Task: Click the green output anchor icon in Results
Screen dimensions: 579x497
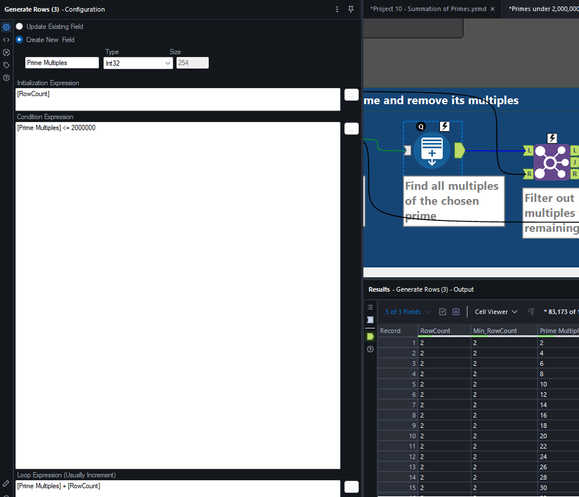Action: pos(370,336)
